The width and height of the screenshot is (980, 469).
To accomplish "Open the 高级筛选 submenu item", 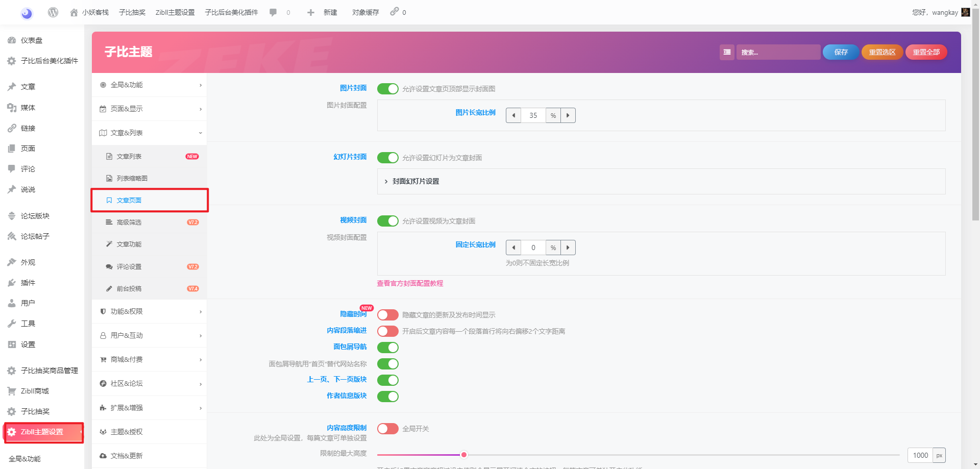I will (x=150, y=222).
